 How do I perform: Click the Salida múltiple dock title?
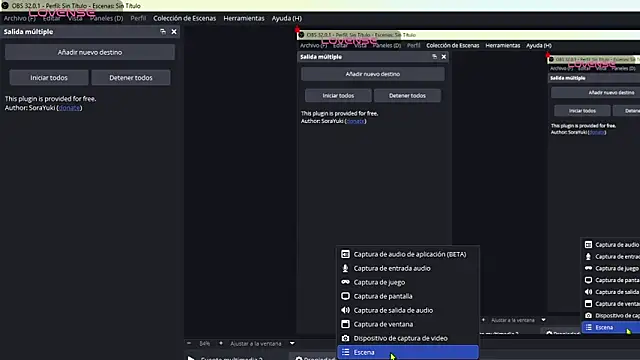pos(29,31)
